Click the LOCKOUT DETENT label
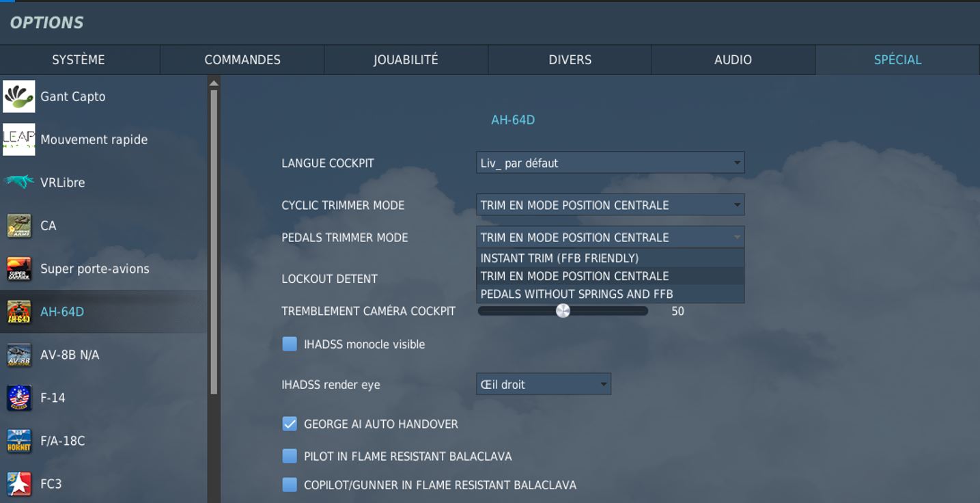This screenshot has width=980, height=503. (x=329, y=279)
